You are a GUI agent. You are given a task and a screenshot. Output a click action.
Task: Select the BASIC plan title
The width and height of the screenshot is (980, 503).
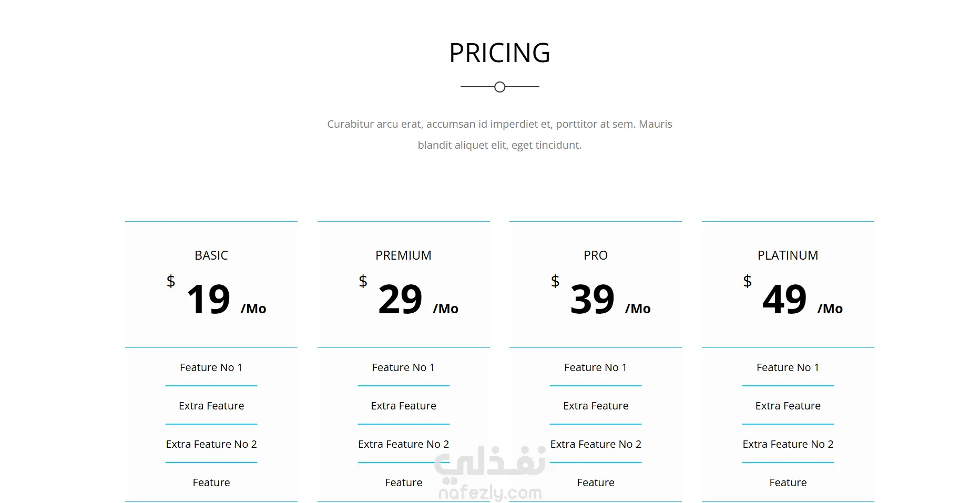[x=211, y=255]
